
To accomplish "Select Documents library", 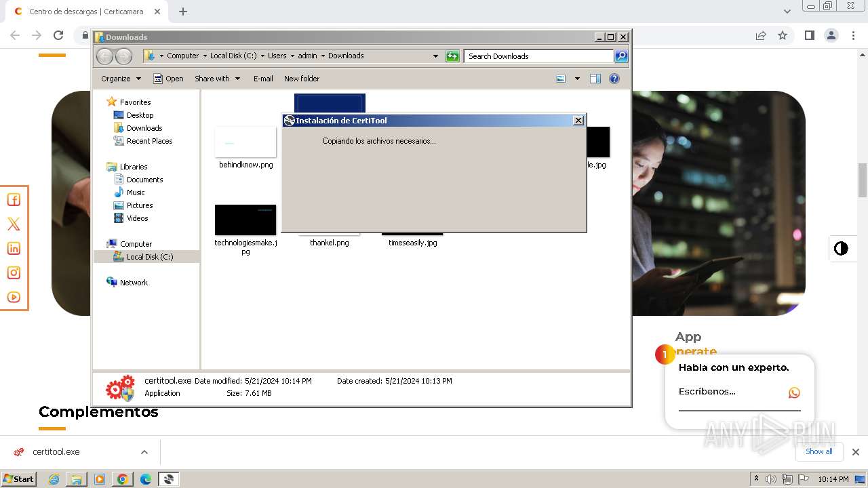I will [x=144, y=180].
